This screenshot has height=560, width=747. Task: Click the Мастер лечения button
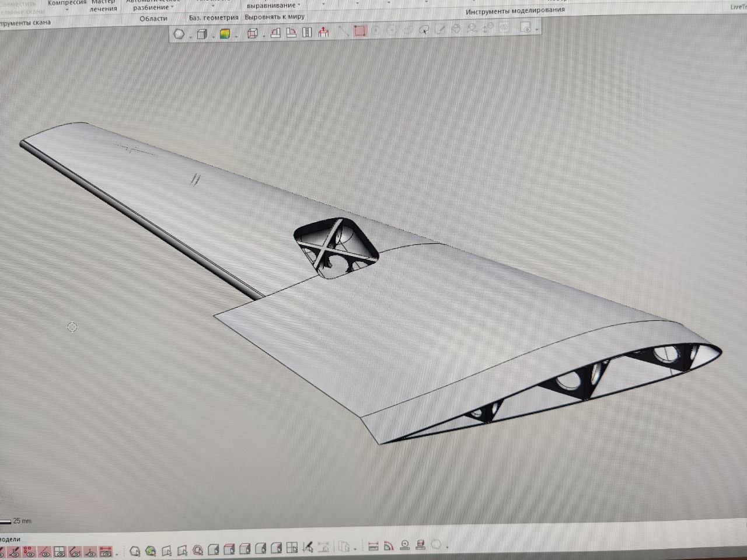coord(103,6)
